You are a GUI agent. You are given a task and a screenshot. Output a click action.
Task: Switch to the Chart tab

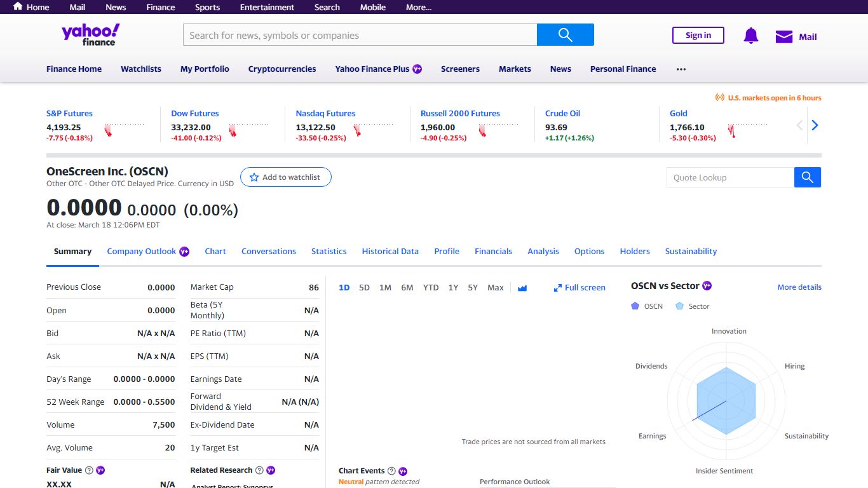(x=215, y=251)
